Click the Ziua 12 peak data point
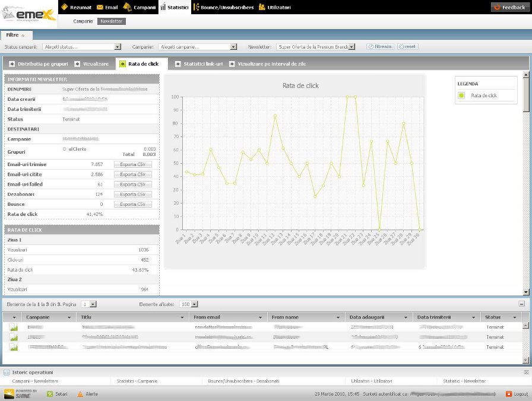 click(x=275, y=116)
